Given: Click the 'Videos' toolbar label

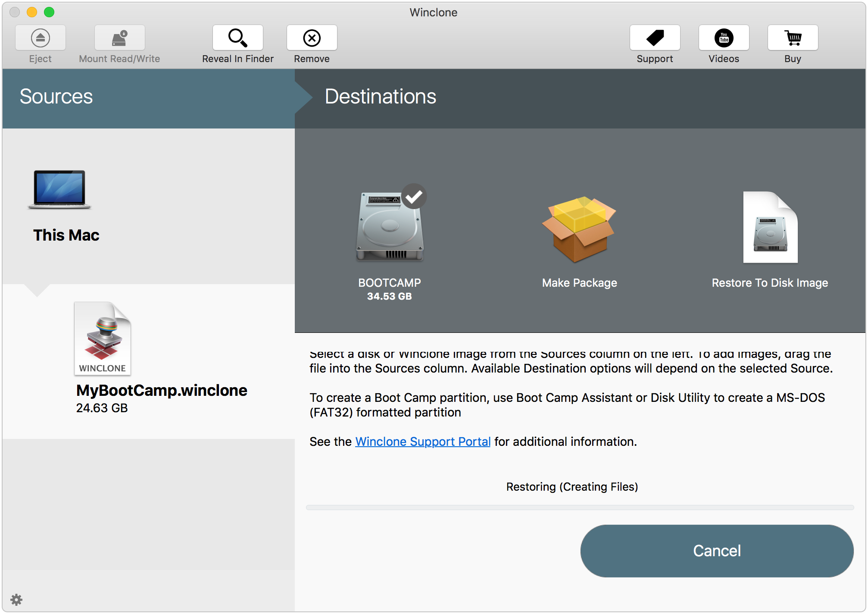Looking at the screenshot, I should pos(724,59).
